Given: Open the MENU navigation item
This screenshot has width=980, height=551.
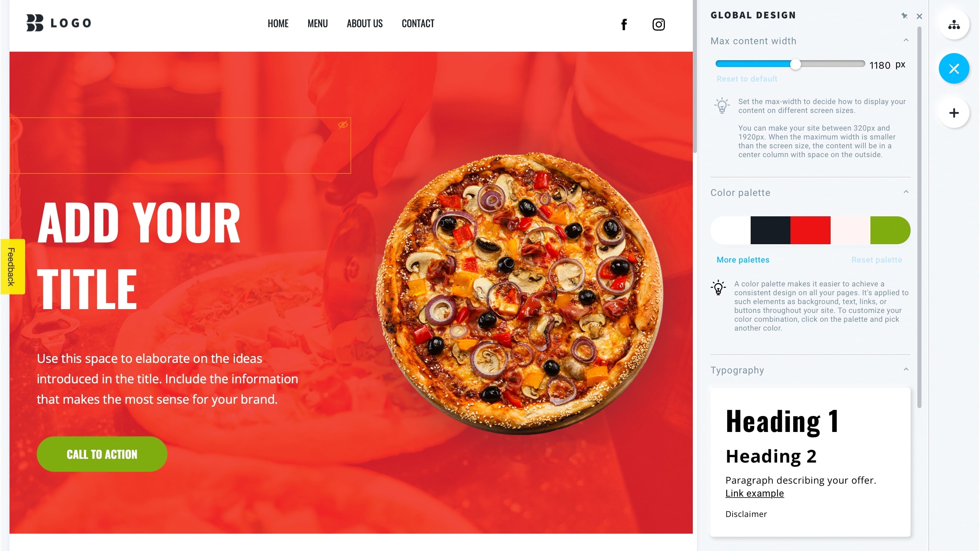Looking at the screenshot, I should [x=317, y=23].
